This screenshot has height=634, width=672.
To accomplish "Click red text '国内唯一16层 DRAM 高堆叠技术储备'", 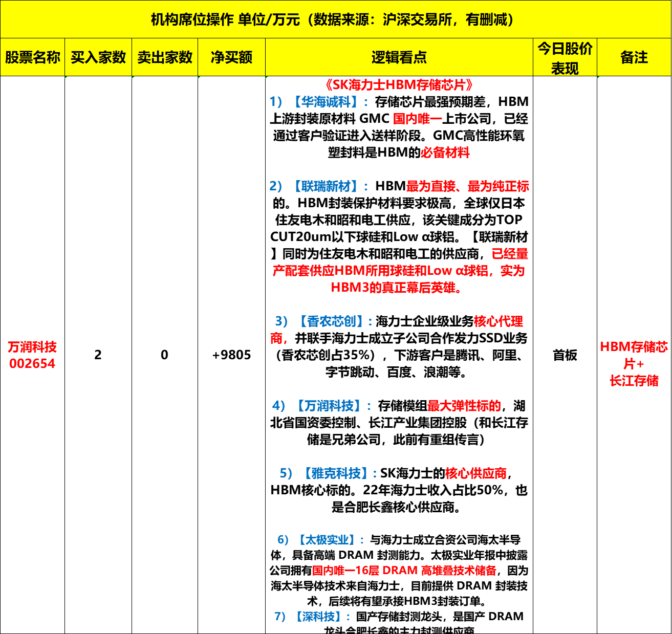I will tap(404, 571).
